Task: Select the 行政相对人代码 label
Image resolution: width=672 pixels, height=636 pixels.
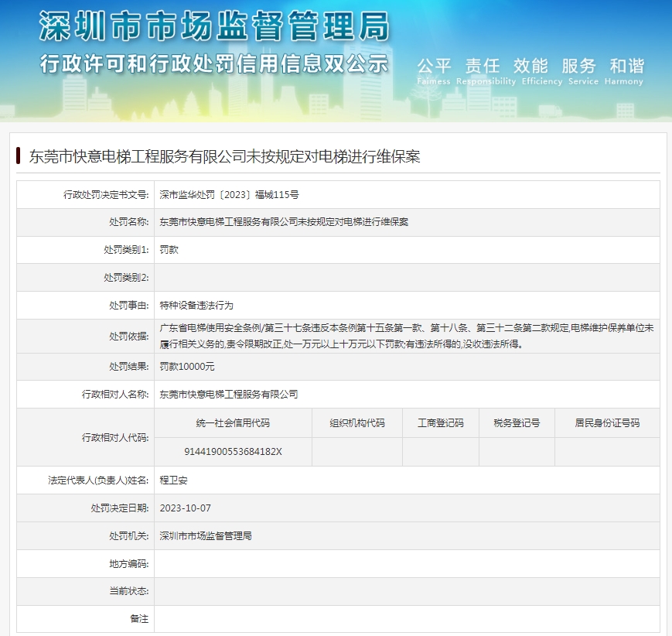Action: 115,437
